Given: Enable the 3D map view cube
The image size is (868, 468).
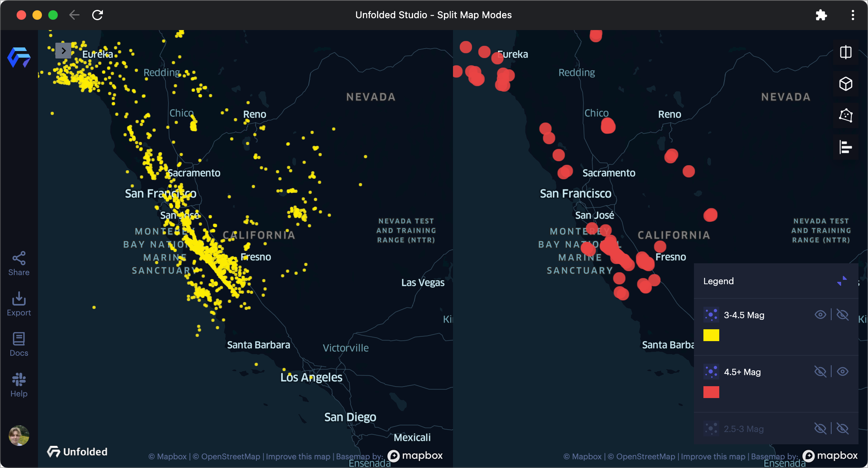Looking at the screenshot, I should pos(845,84).
